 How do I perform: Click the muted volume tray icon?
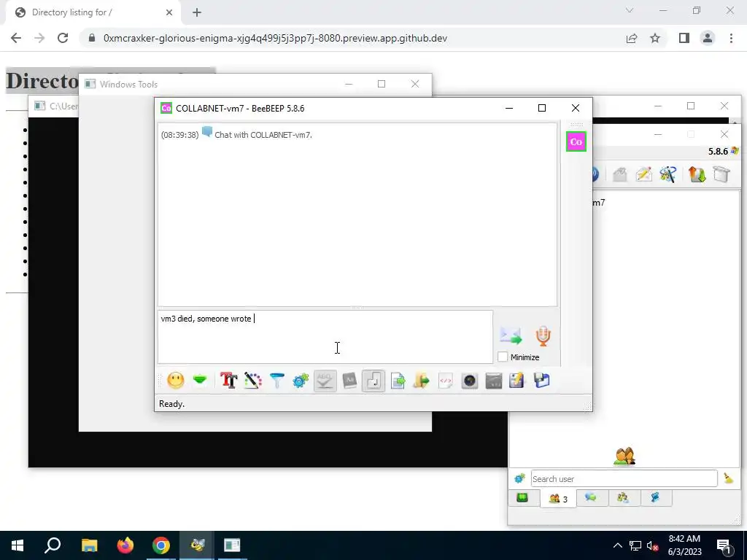click(x=653, y=545)
